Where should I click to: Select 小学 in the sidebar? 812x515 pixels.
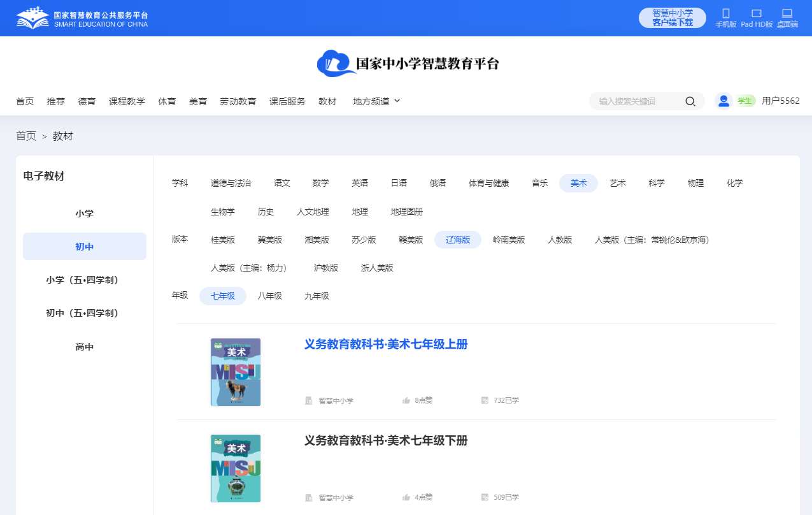[85, 214]
